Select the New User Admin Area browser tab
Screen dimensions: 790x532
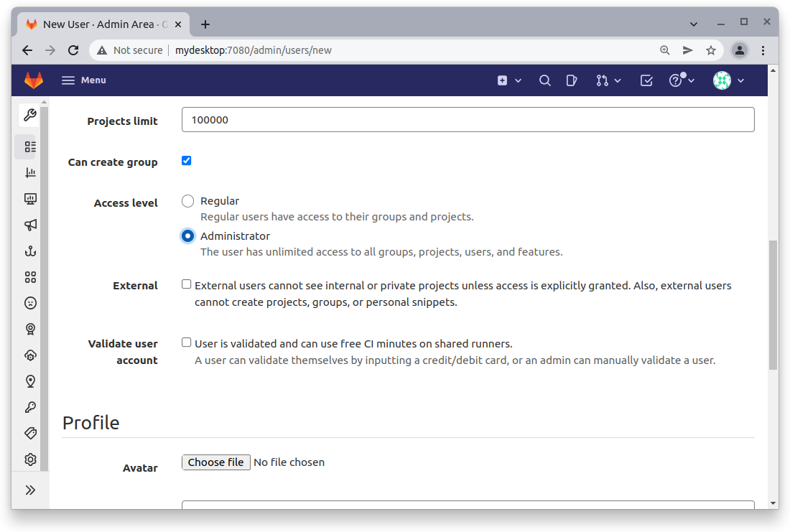click(x=101, y=24)
